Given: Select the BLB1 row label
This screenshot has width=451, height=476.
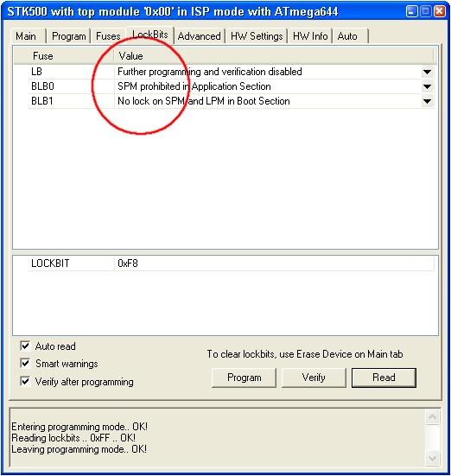Looking at the screenshot, I should [42, 101].
